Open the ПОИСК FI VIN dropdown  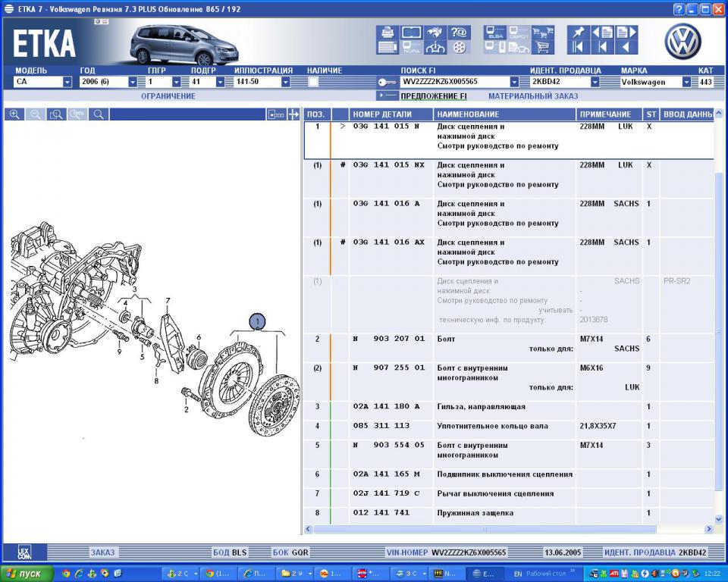(x=514, y=82)
